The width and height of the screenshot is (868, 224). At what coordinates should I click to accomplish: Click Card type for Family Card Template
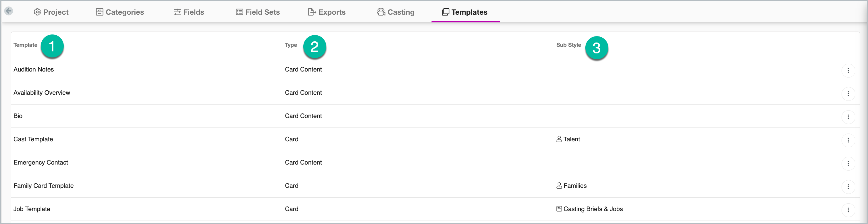(292, 186)
